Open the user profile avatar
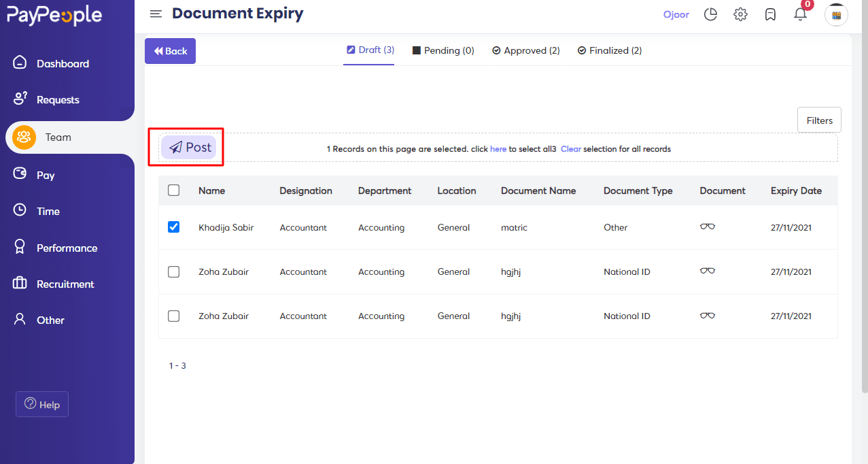This screenshot has width=868, height=464. [836, 15]
